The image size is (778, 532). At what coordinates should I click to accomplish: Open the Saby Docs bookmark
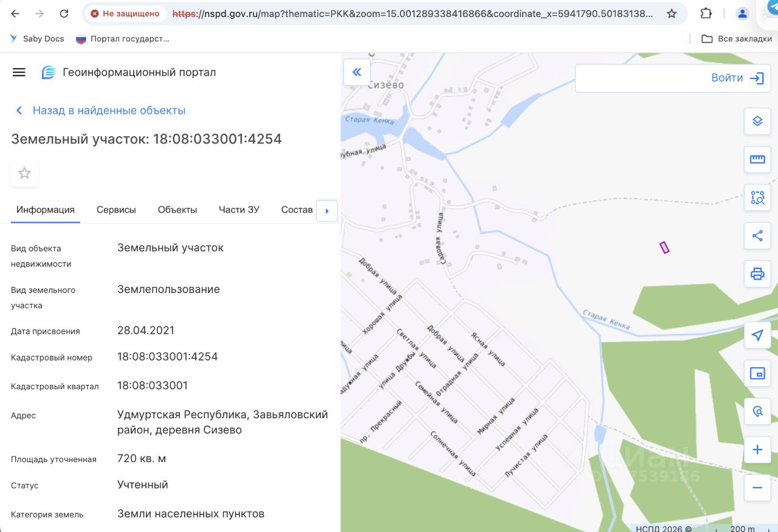(36, 39)
